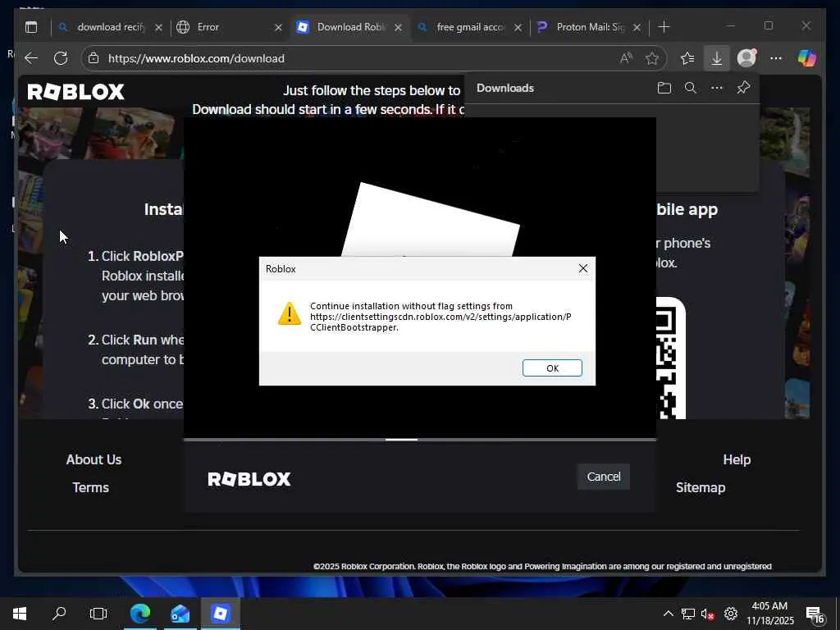Click the network icon in system tray
The image size is (840, 630).
click(x=688, y=614)
